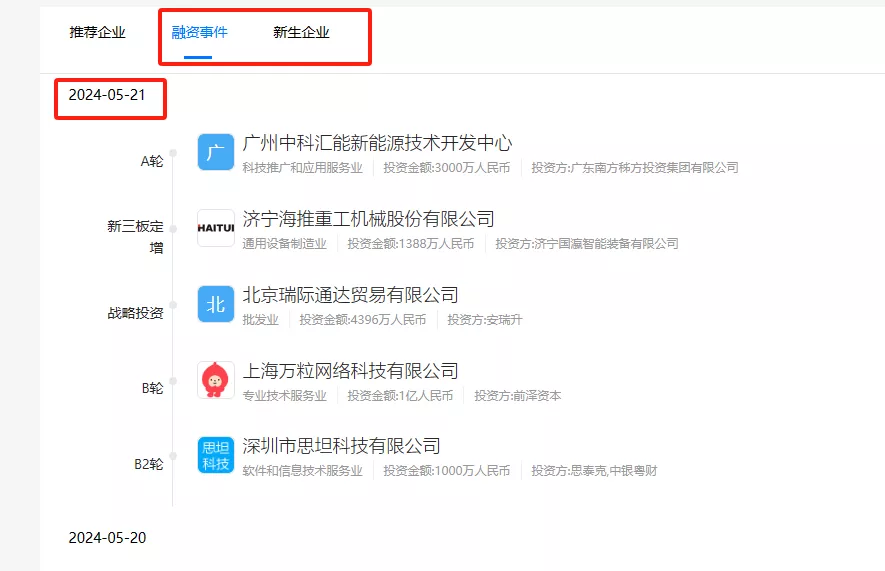Screen dimensions: 885x571
Task: Open 上海万粒网络科技有限公司 company page
Action: pos(351,371)
